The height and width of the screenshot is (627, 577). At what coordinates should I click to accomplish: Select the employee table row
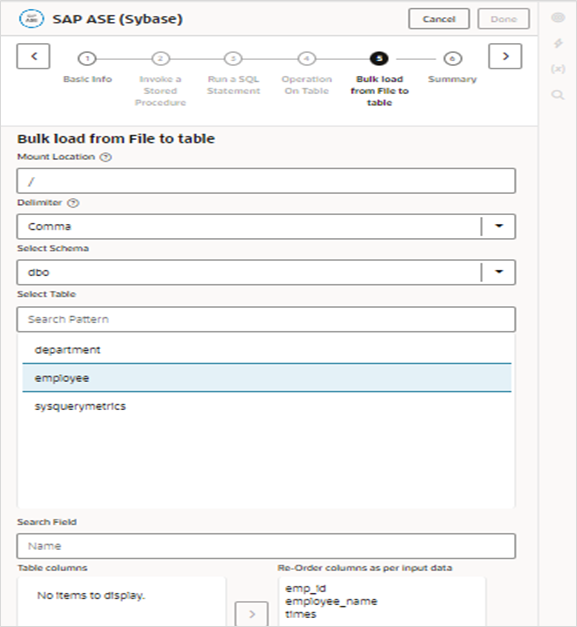point(267,378)
